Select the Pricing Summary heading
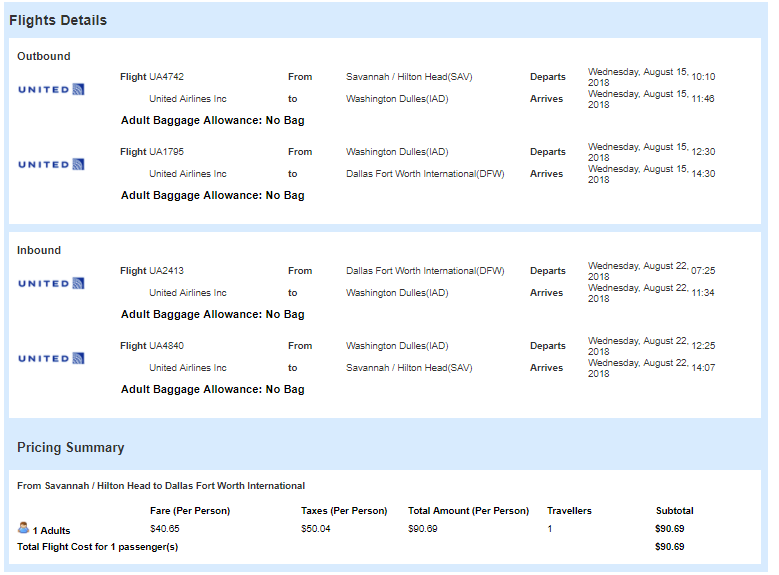 pos(71,447)
